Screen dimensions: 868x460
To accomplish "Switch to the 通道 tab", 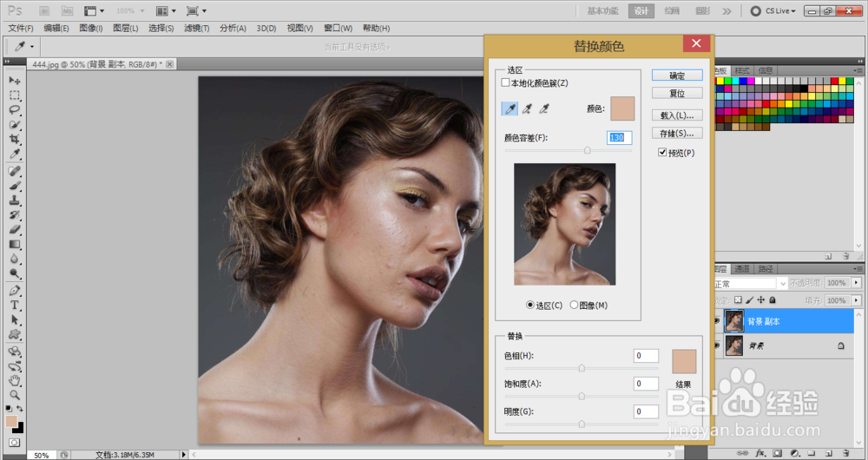I will (741, 269).
